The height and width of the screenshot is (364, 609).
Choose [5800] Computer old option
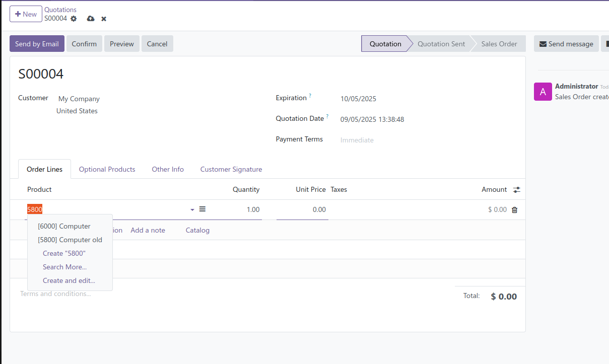click(x=70, y=240)
